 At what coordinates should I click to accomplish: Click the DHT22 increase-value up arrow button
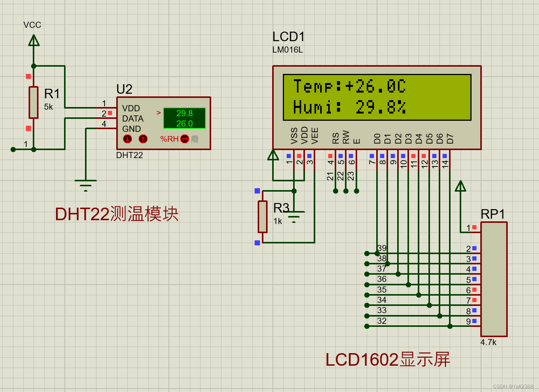[143, 139]
